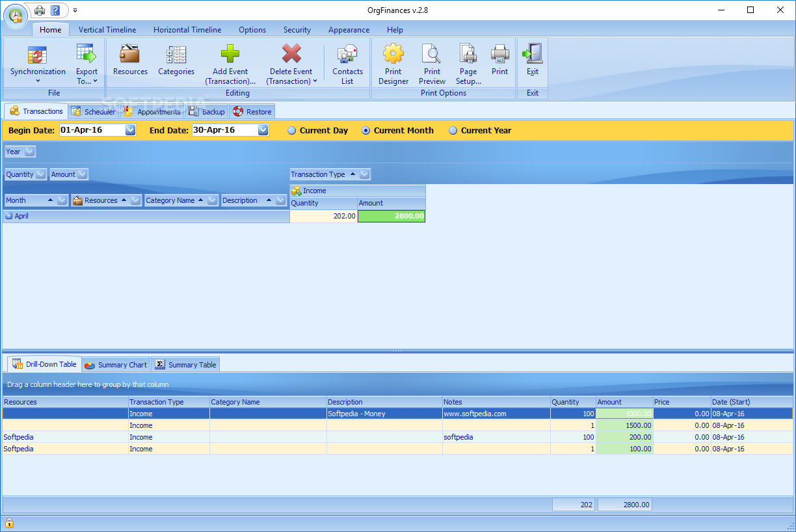Sort by Resources column header
This screenshot has width=796, height=532.
[x=65, y=402]
